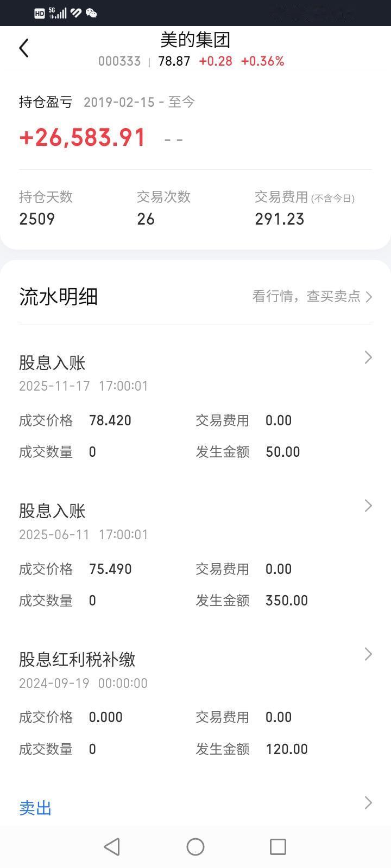Tap the HD indicator in status bar

[40, 14]
